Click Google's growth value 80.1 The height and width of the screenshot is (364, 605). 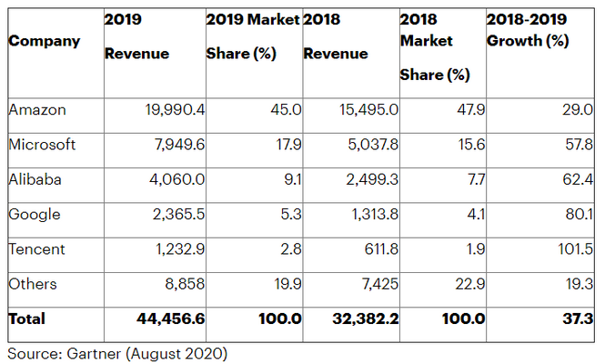click(580, 214)
